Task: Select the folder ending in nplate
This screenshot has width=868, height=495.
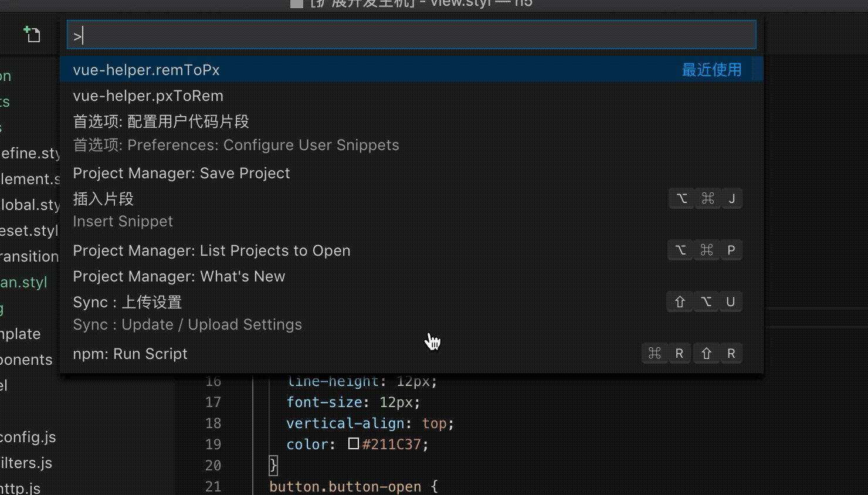Action: [x=21, y=334]
